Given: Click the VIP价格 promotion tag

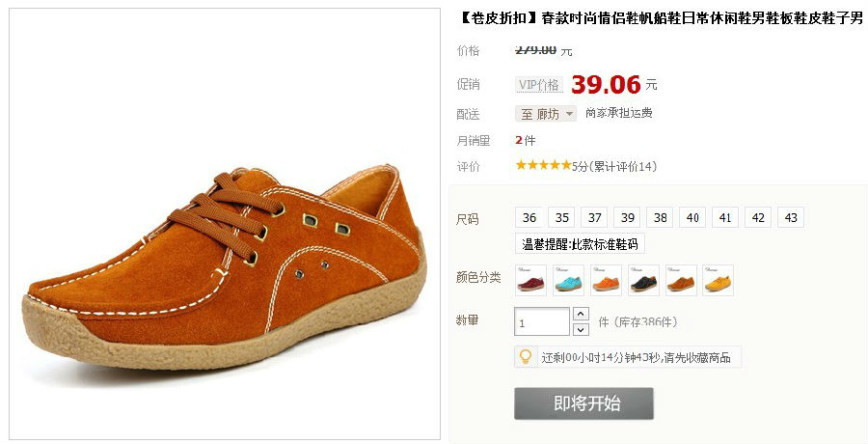Looking at the screenshot, I should pos(538,85).
